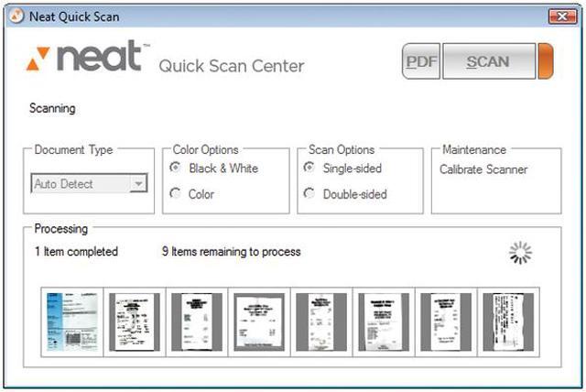Click the PDF button
This screenshot has height=392, width=586.
421,61
